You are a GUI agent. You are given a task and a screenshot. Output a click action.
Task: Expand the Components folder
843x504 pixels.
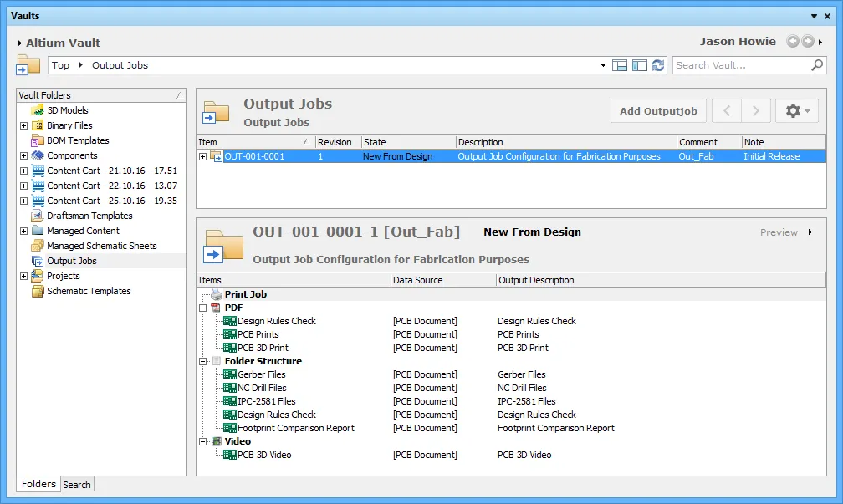(23, 155)
